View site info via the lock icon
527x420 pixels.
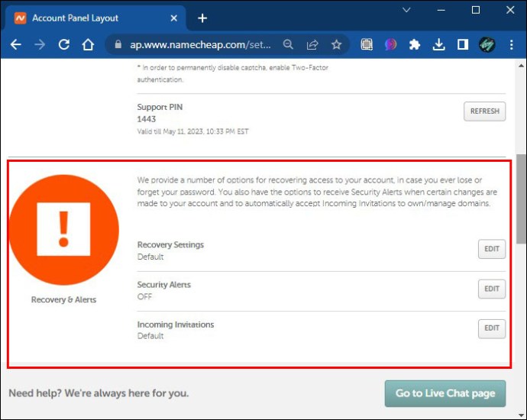118,44
